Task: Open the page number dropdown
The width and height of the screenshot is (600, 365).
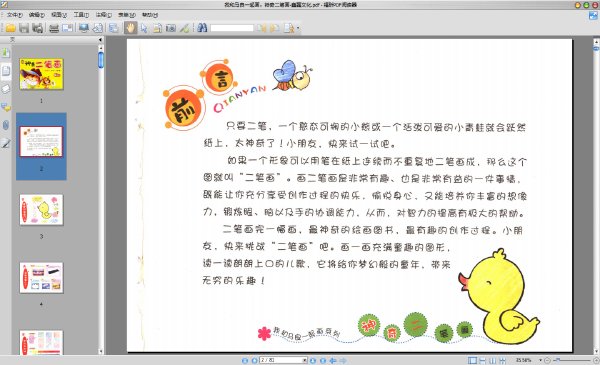Action: [x=305, y=360]
